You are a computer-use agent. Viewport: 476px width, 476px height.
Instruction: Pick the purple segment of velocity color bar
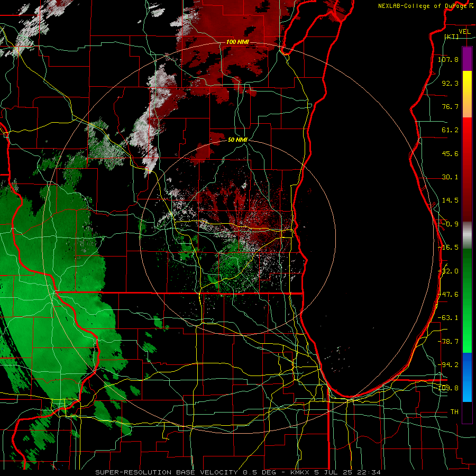(467, 59)
